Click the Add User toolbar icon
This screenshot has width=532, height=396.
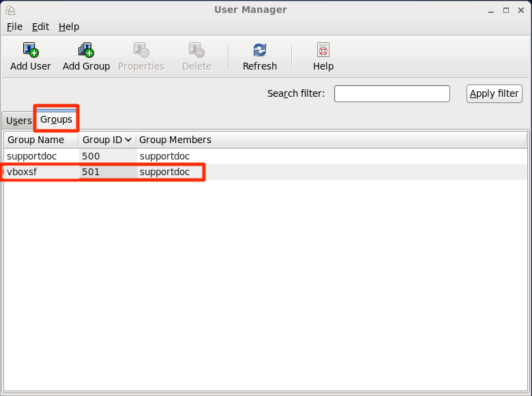click(31, 50)
